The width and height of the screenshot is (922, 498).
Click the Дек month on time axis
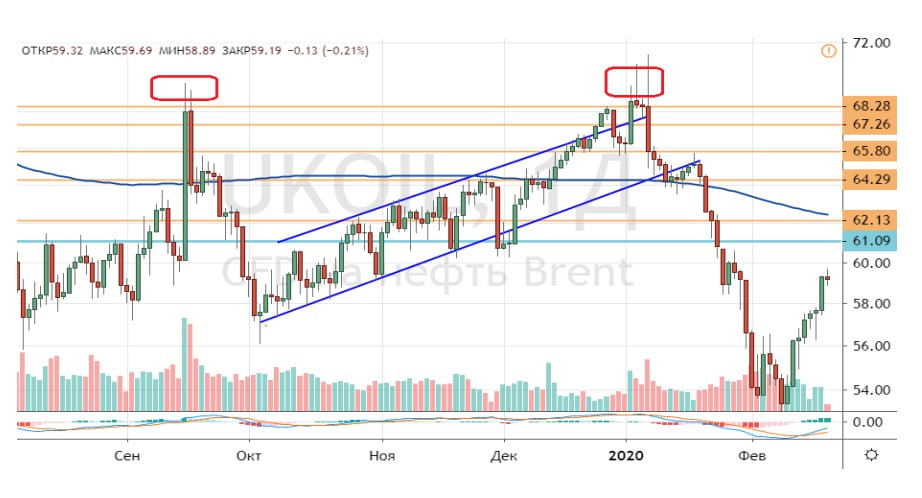tap(503, 456)
